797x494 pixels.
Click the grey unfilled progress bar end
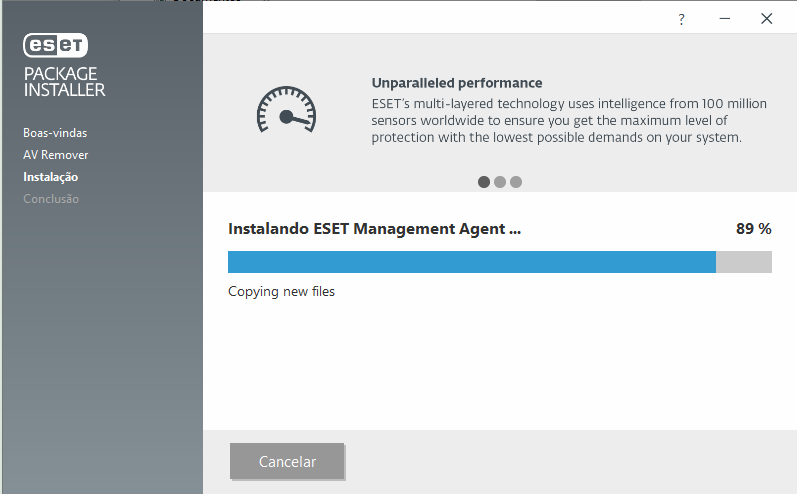pos(744,262)
